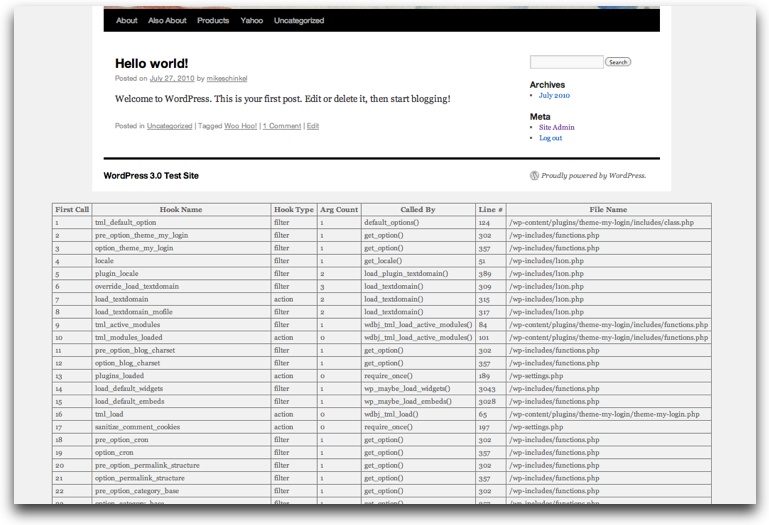The height and width of the screenshot is (525, 769).
Task: Click the File Name column header
Action: (x=608, y=210)
